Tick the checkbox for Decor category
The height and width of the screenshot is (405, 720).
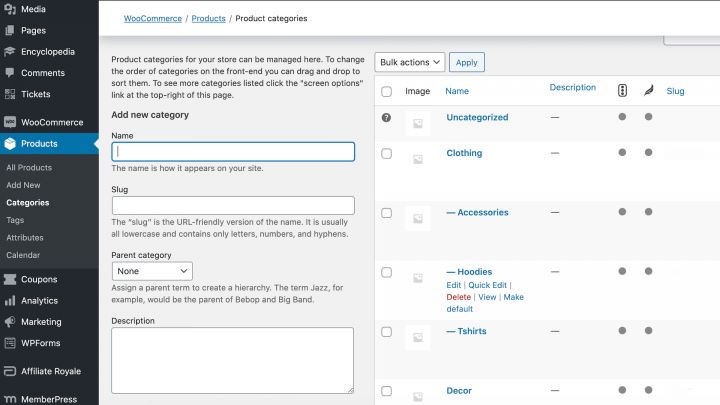tap(386, 391)
